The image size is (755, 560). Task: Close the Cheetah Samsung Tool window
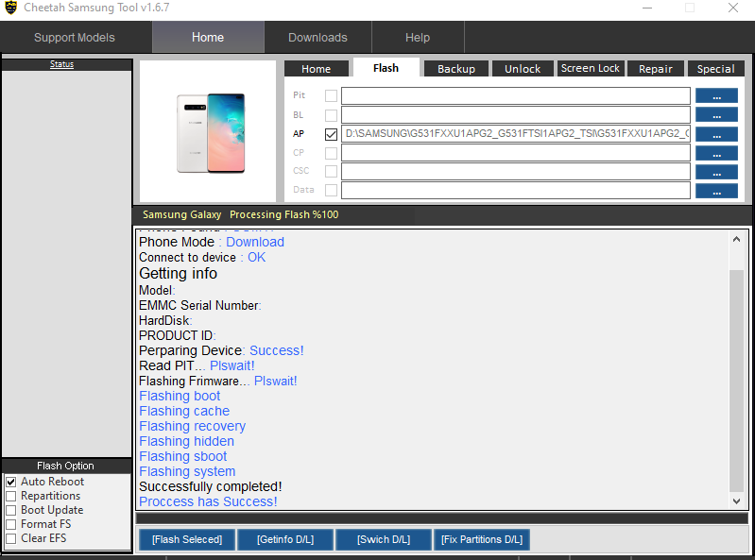(733, 8)
